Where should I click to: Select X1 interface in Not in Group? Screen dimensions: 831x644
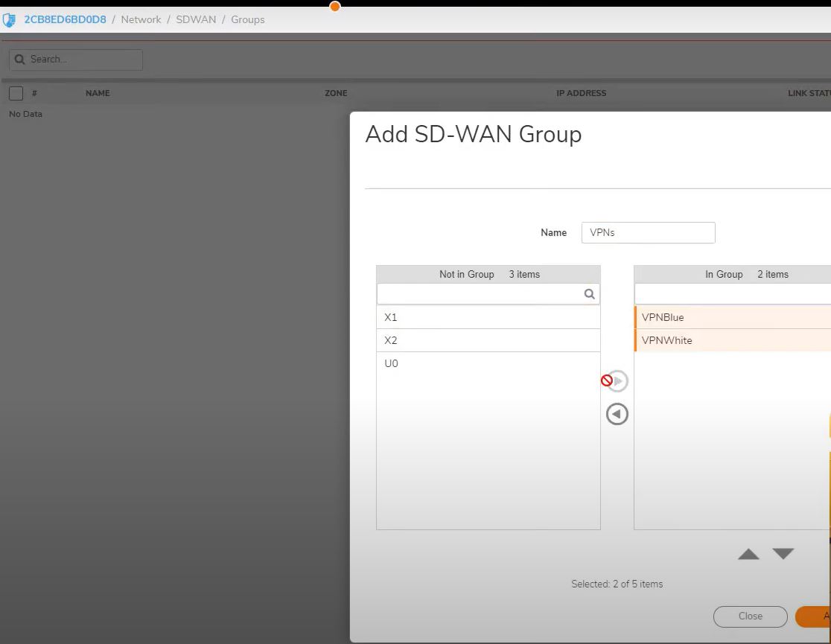point(488,317)
